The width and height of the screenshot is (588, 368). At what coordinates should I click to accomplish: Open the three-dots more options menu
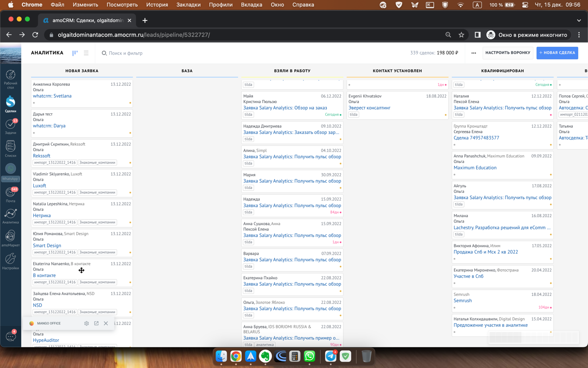[x=474, y=53]
